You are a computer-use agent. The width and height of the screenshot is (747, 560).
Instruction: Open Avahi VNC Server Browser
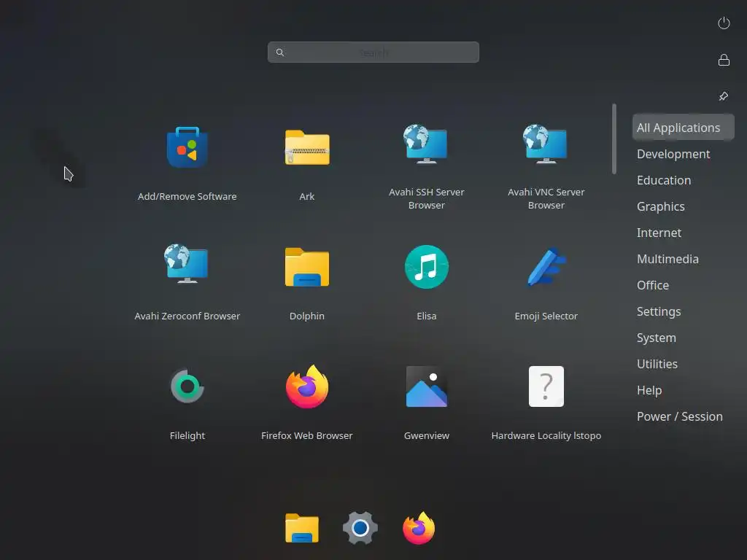point(546,144)
